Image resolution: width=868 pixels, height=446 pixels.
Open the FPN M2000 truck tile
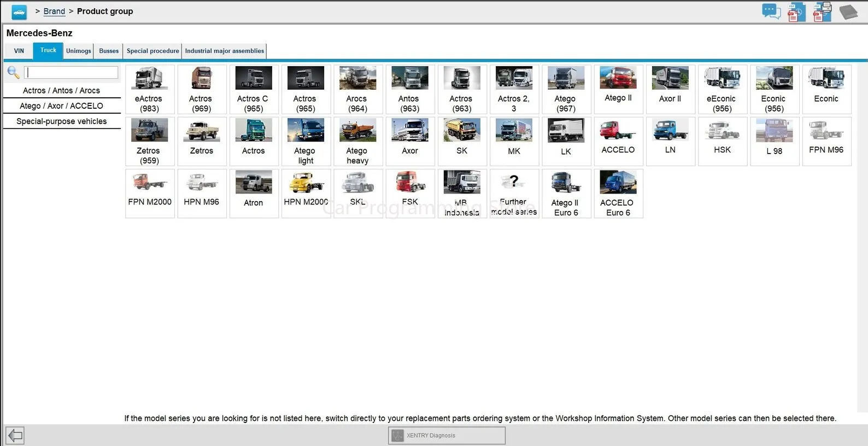(x=150, y=193)
